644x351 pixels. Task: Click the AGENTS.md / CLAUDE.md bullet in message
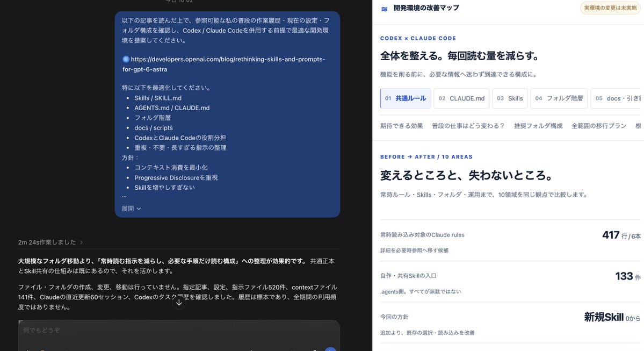(172, 108)
